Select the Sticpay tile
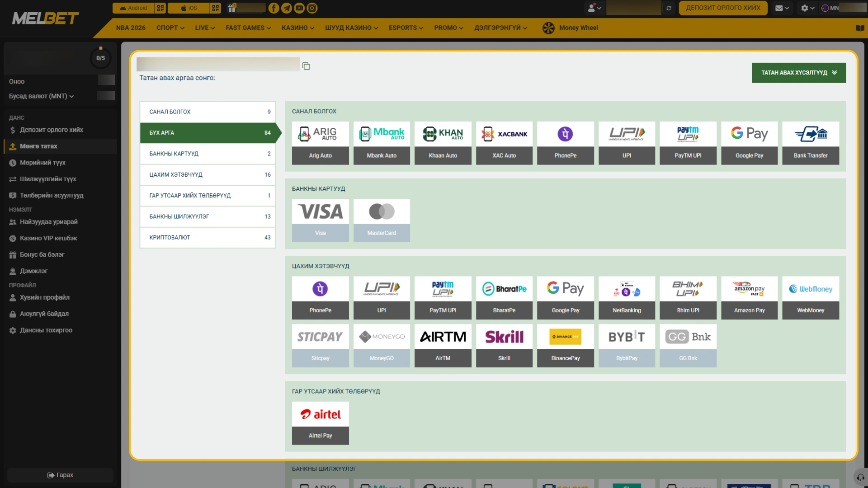Viewport: 868px width, 488px height. click(320, 346)
